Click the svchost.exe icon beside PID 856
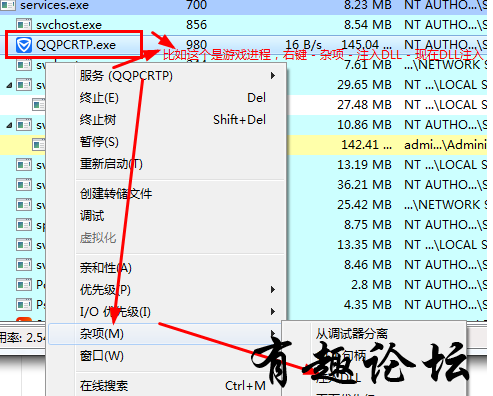493x396 pixels. 24,25
